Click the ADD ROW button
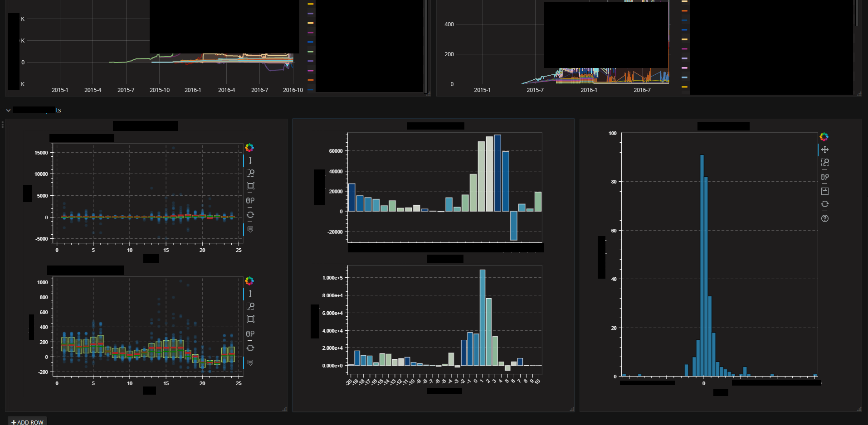Image resolution: width=868 pixels, height=425 pixels. tap(27, 421)
